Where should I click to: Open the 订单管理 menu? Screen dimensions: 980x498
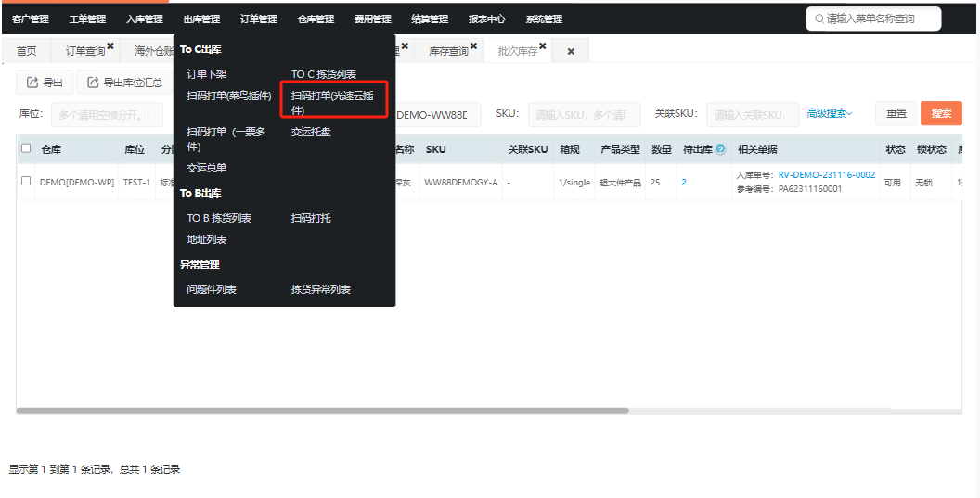pos(259,19)
